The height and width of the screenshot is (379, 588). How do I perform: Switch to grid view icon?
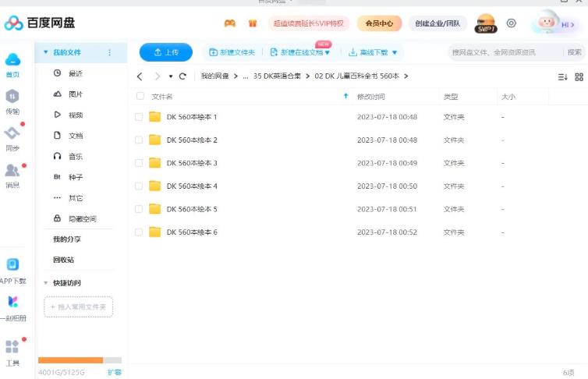coord(579,77)
